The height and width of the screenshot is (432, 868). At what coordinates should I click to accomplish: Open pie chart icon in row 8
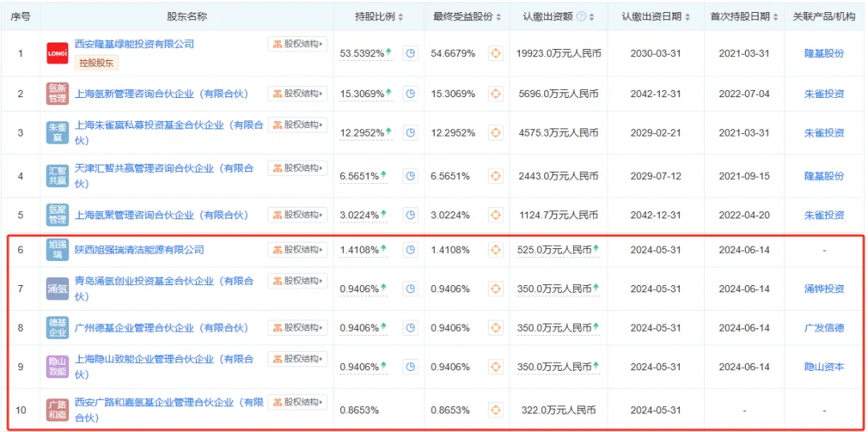410,328
